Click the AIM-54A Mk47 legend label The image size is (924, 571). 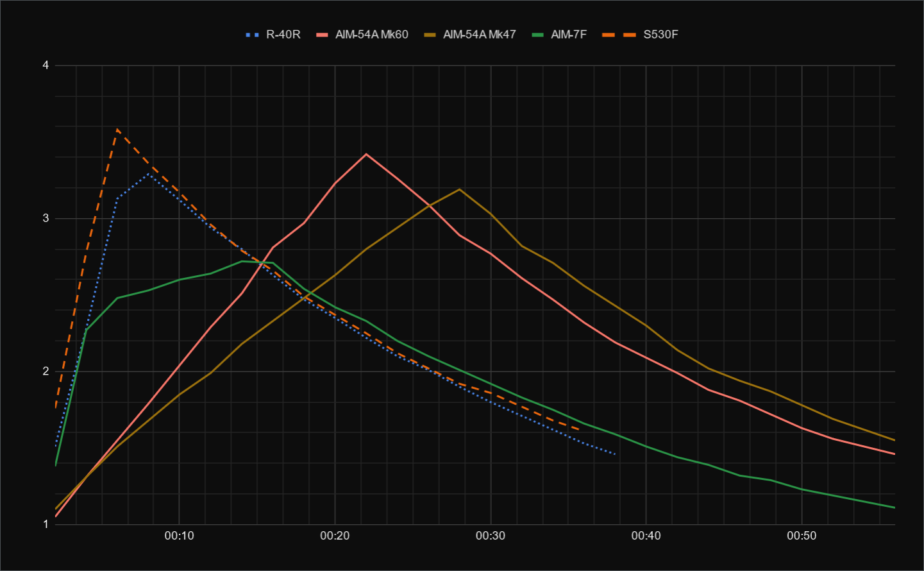coord(479,35)
